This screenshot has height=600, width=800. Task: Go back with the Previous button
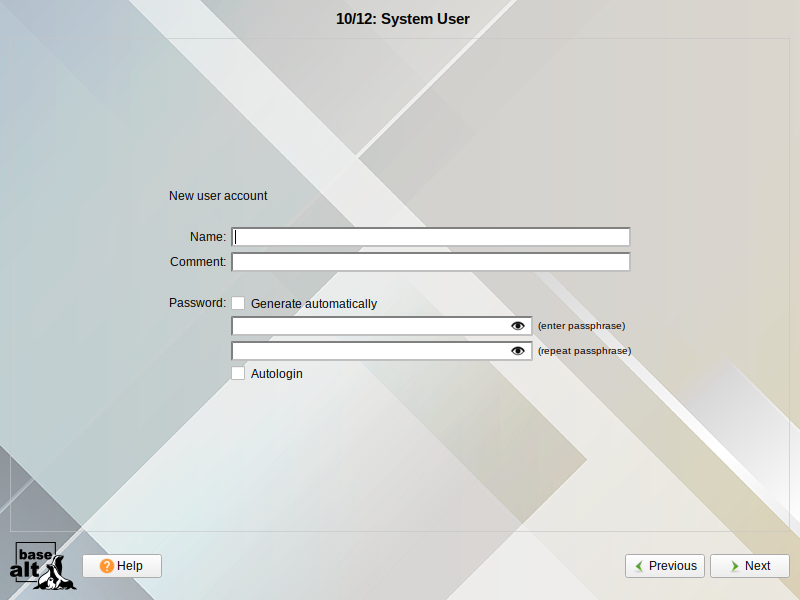(x=665, y=566)
